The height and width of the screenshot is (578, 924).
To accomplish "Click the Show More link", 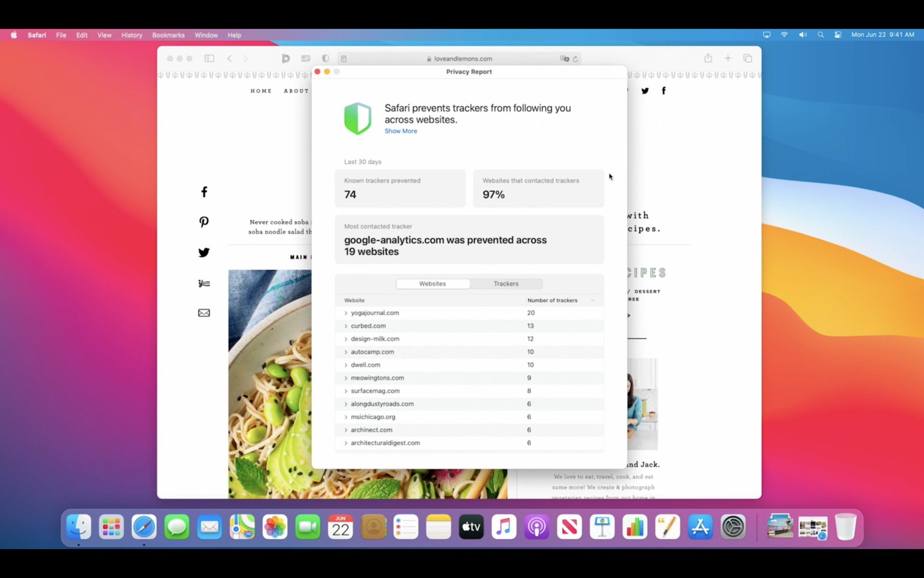I will click(x=401, y=131).
